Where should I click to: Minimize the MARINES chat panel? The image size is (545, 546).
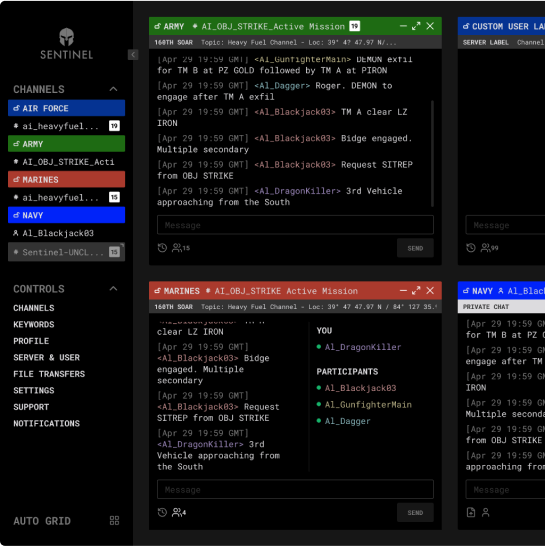[x=403, y=290]
